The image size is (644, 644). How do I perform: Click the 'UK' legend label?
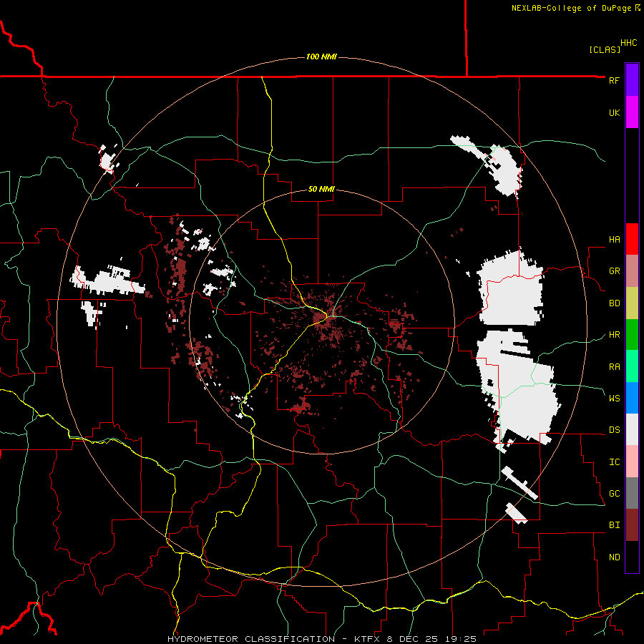point(614,112)
